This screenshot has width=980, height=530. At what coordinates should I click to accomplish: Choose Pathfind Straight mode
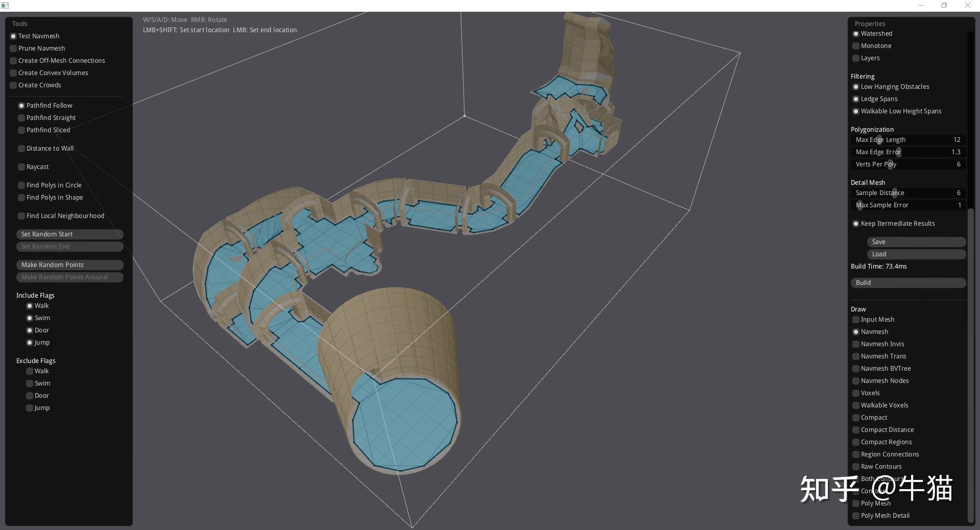(22, 118)
